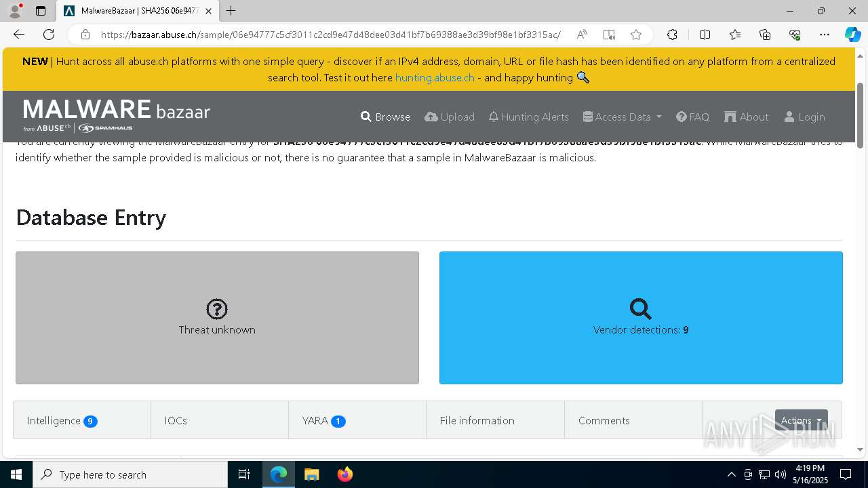The image size is (868, 488).
Task: Click the magnifier vendor detections icon
Action: [x=641, y=309]
